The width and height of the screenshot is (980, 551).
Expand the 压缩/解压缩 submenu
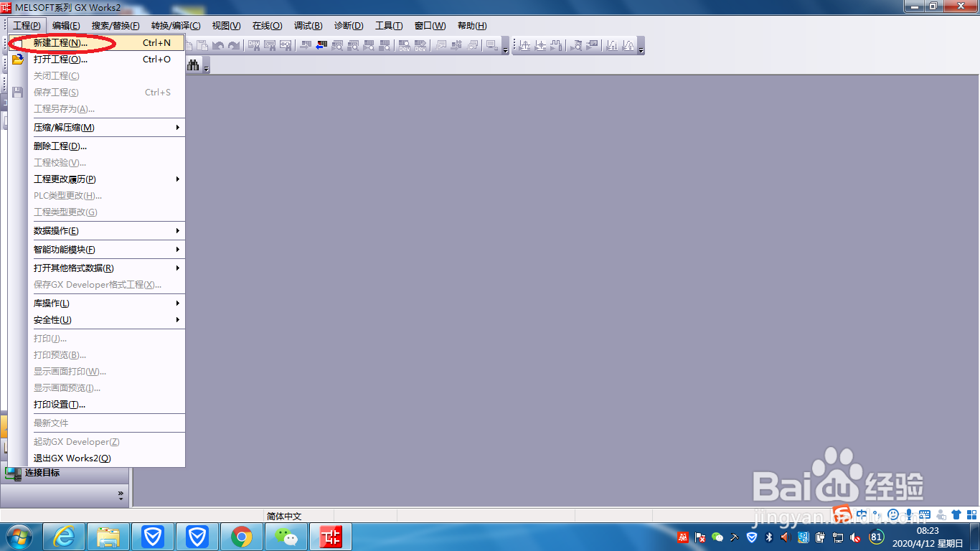107,127
